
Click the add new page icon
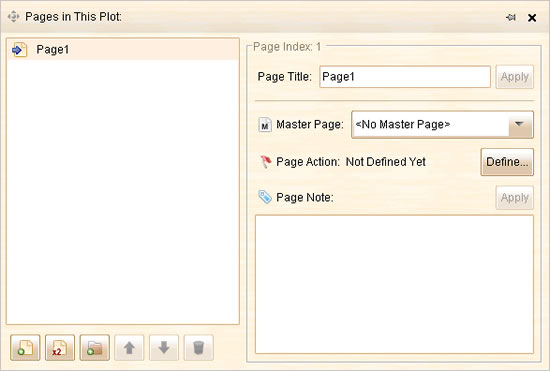pyautogui.click(x=25, y=348)
